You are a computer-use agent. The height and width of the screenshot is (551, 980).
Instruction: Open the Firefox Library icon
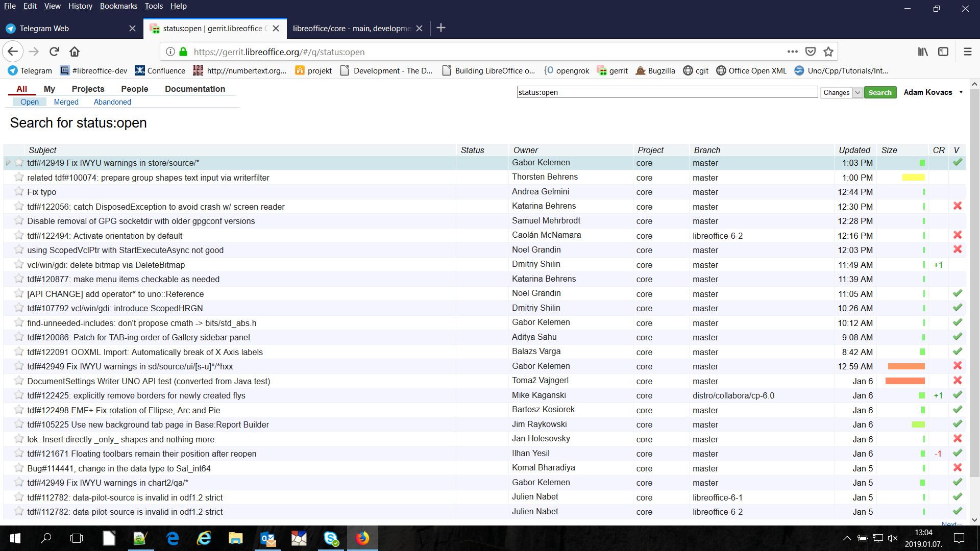coord(923,52)
